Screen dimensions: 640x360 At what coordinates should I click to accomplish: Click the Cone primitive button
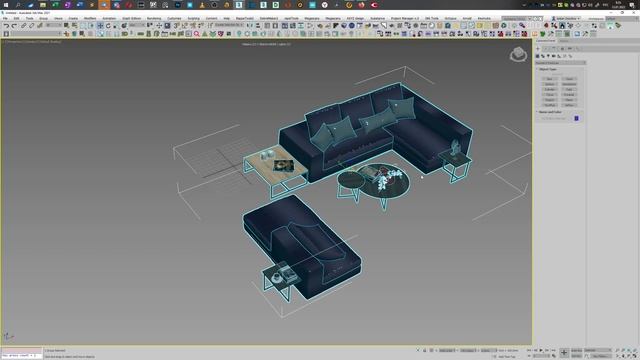pos(569,79)
